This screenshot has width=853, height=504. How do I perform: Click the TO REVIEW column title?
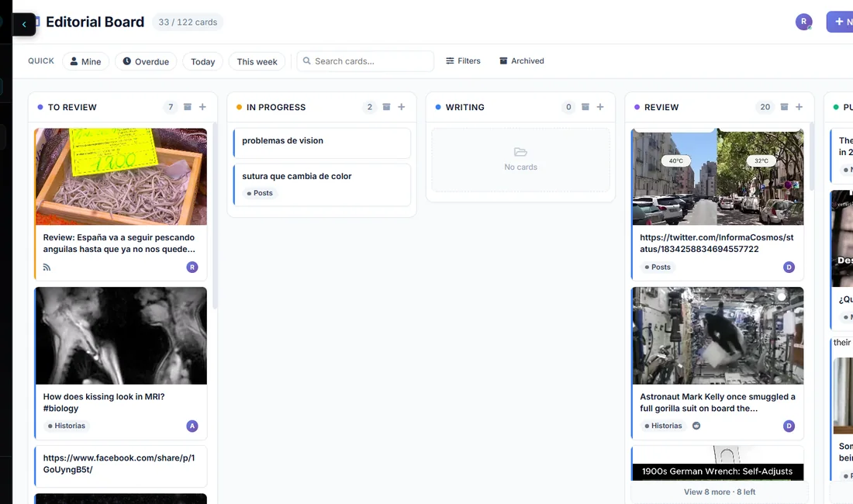(72, 107)
